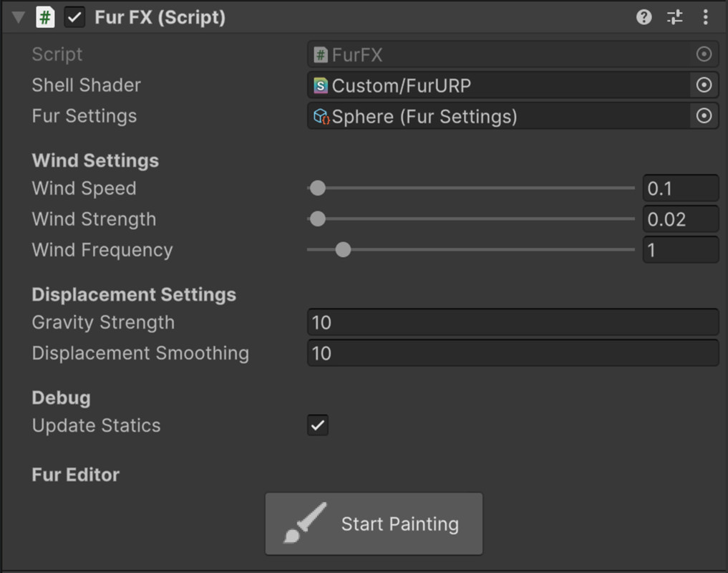Expand the Custom/FurURP shader selection
728x573 pixels.
tap(704, 85)
